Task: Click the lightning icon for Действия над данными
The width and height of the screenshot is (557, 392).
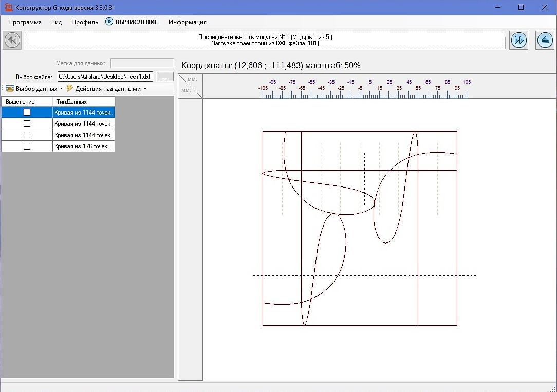Action: tap(70, 88)
